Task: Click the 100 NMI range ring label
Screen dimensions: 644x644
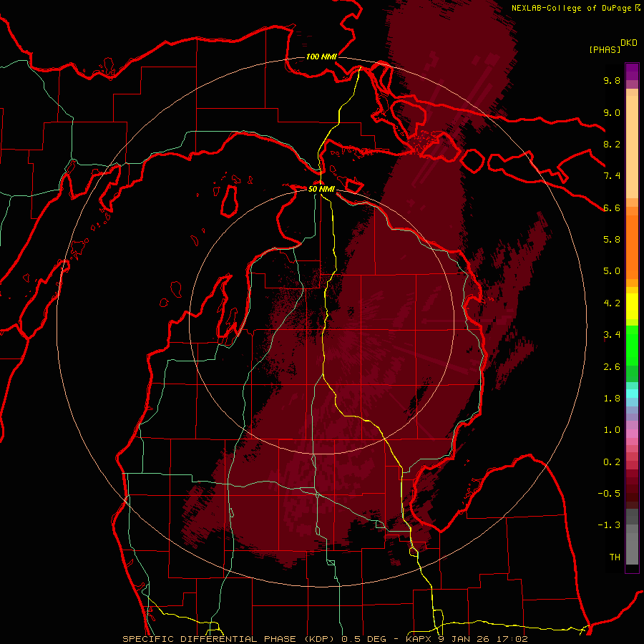Action: pos(321,57)
